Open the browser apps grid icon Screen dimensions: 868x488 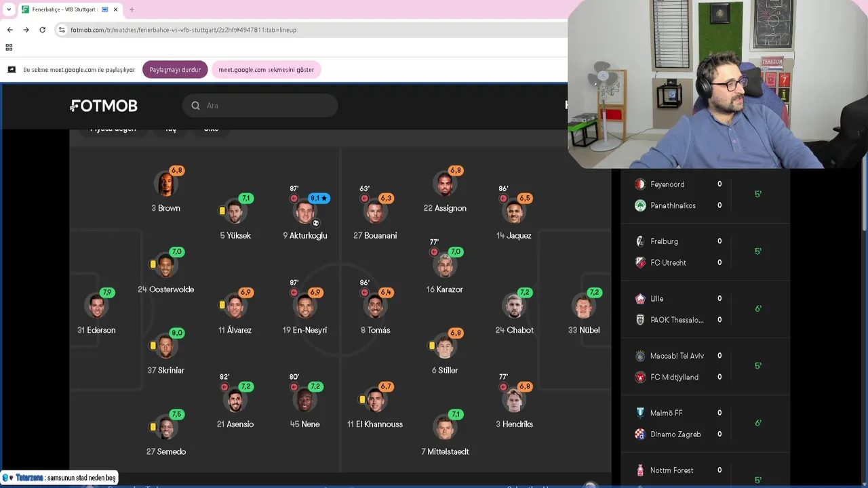(9, 47)
